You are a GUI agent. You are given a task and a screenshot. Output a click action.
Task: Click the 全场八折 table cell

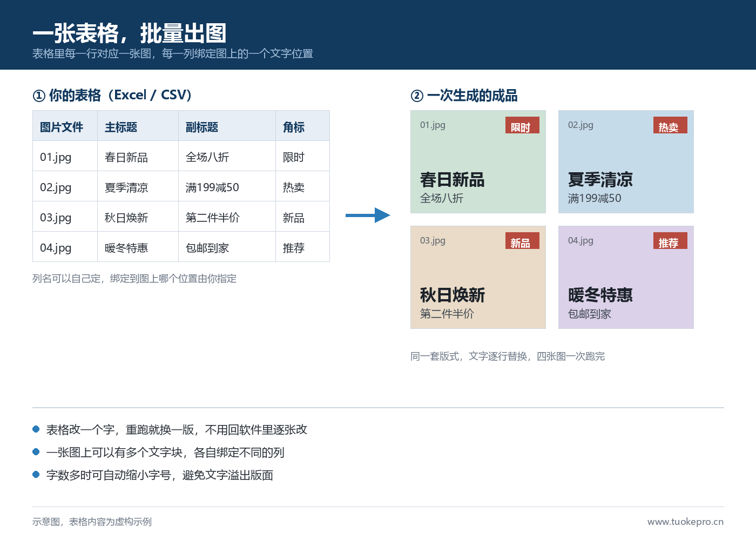(227, 156)
